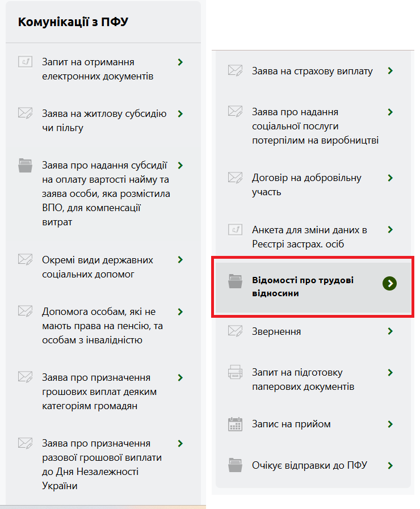
Task: Click folder icon beside Заява про надання субсидії
Action: tap(25, 166)
